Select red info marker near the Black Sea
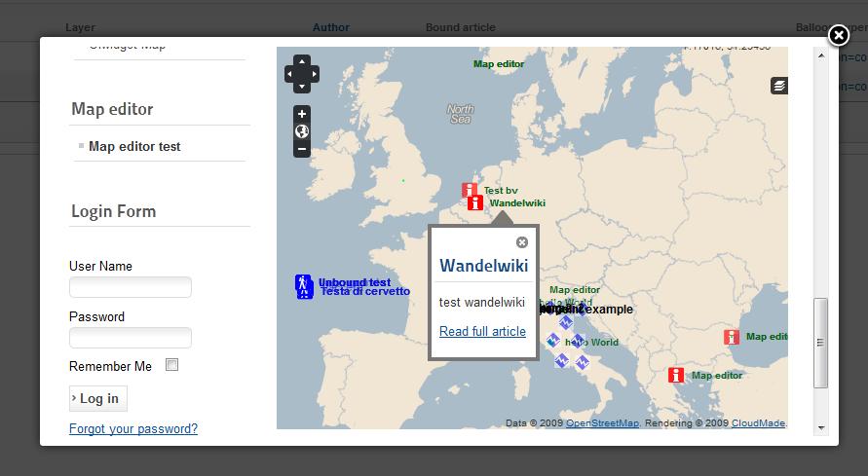868x476 pixels. [732, 337]
